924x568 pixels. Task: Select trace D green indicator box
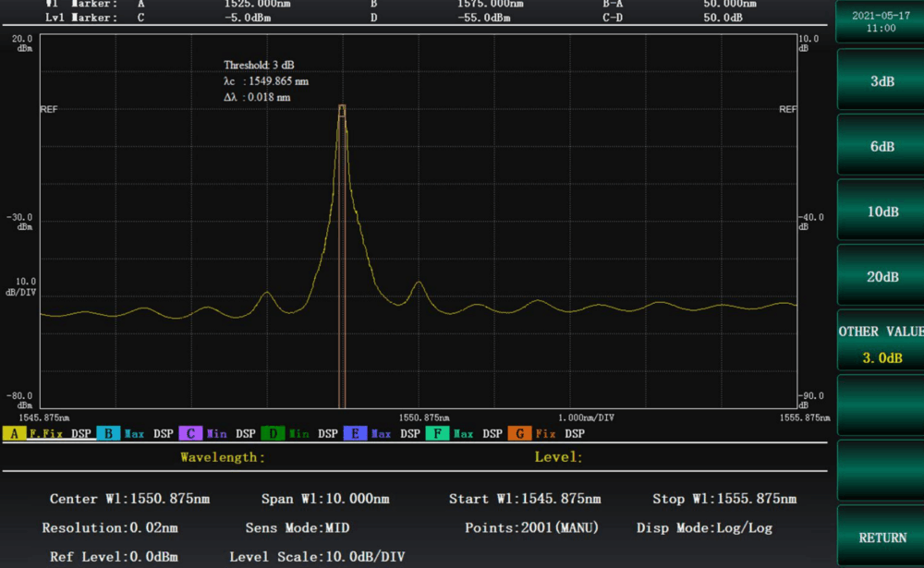click(273, 433)
